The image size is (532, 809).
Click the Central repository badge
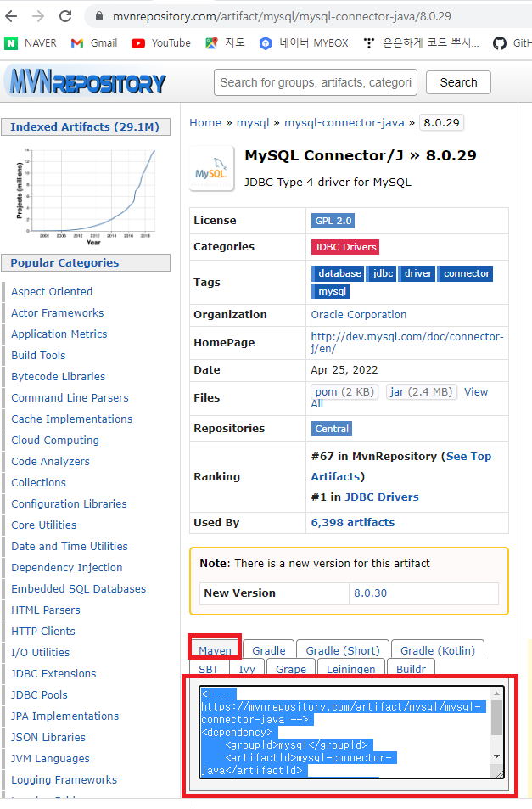click(x=332, y=429)
